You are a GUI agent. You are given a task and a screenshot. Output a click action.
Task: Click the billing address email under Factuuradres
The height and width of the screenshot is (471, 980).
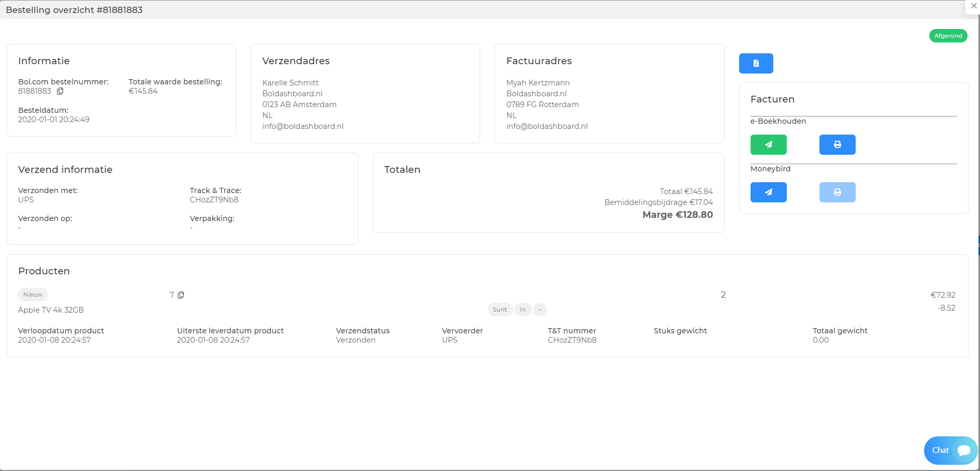coord(546,126)
